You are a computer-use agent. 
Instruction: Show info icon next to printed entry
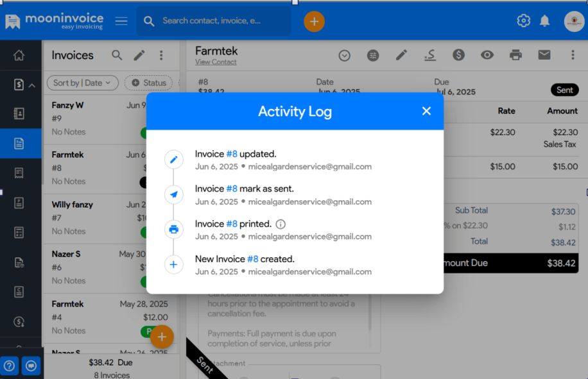281,224
